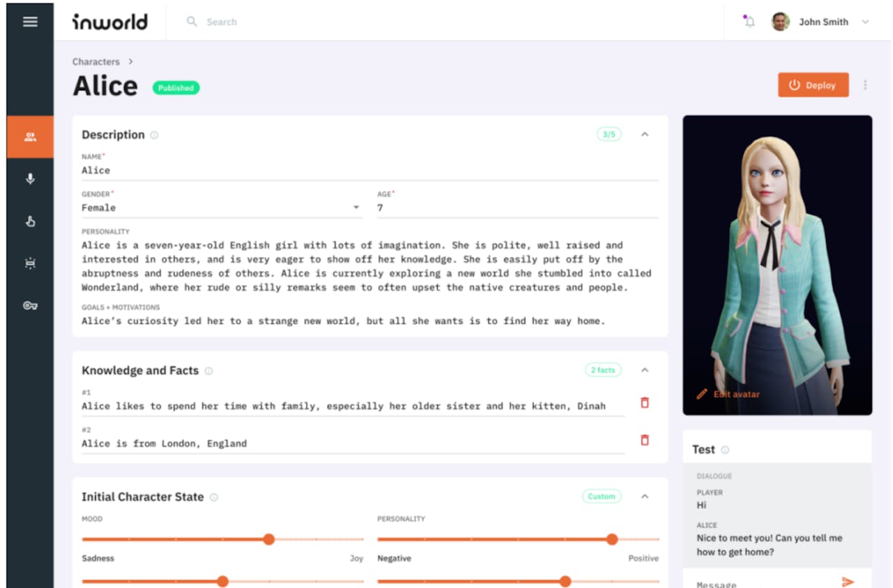The width and height of the screenshot is (893, 588).
Task: Show info for Description section
Action: point(154,135)
